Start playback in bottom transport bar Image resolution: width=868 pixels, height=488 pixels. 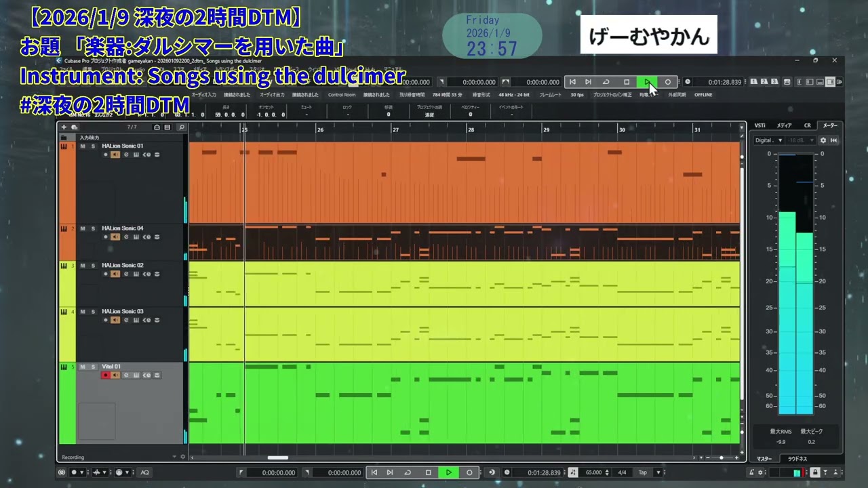[448, 472]
